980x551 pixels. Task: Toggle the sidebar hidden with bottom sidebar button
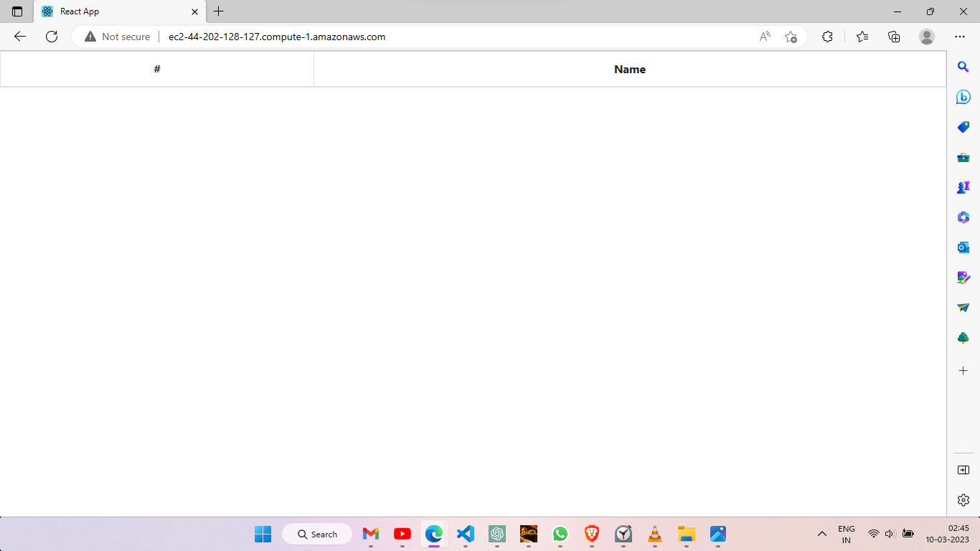[x=963, y=470]
